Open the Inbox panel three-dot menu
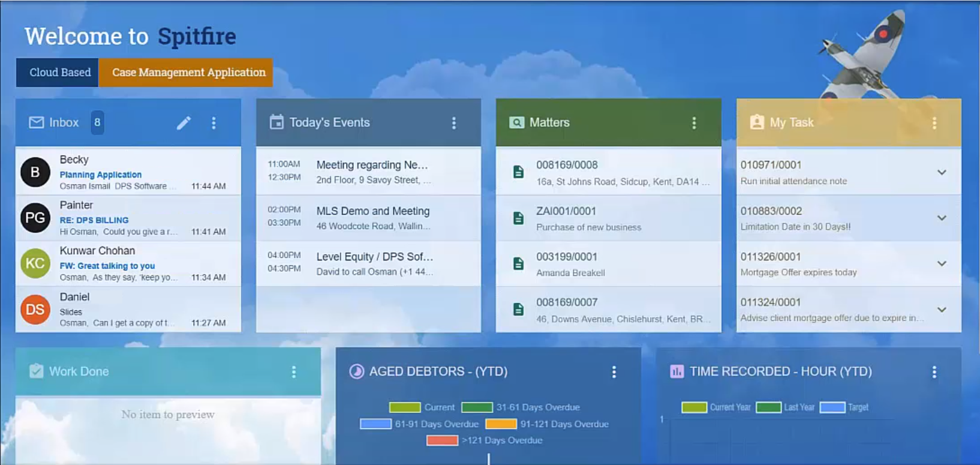Viewport: 980px width, 465px height. tap(214, 123)
